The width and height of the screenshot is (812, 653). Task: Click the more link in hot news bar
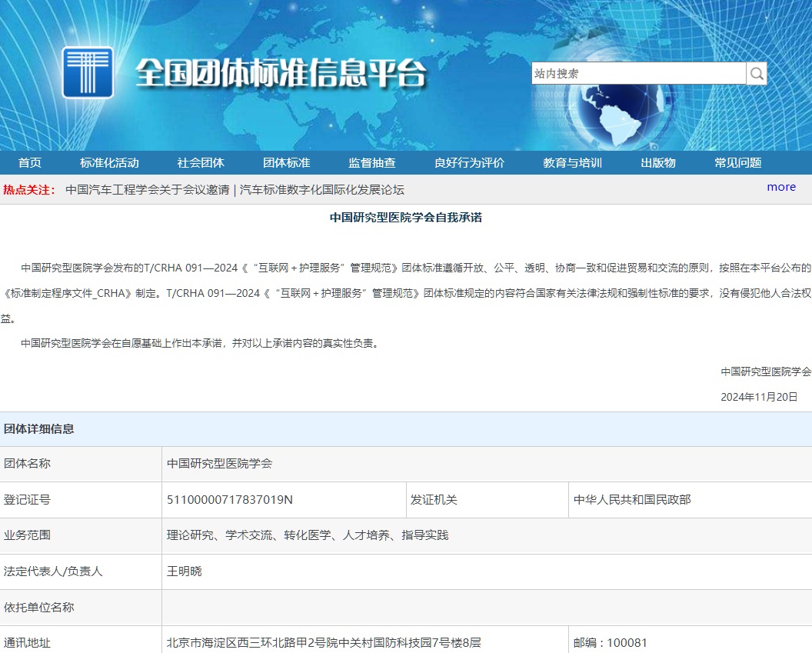(x=781, y=187)
